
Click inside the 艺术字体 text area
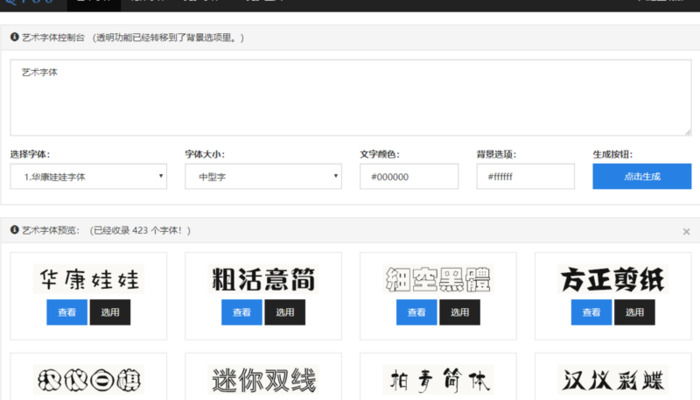[350, 97]
